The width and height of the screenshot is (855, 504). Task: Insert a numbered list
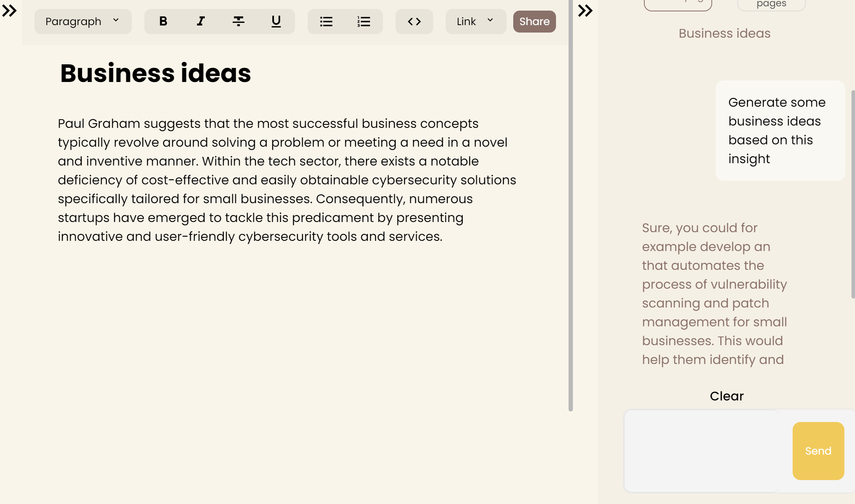pyautogui.click(x=364, y=21)
